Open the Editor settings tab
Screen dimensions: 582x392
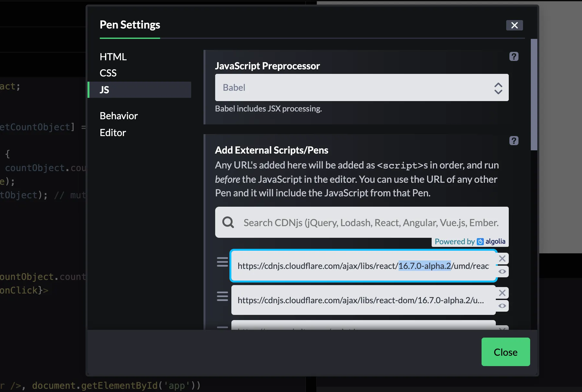(113, 133)
